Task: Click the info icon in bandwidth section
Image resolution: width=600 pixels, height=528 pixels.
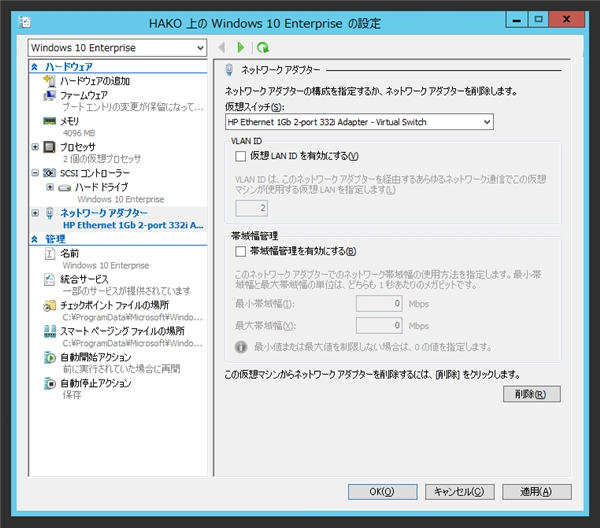Action: pyautogui.click(x=241, y=347)
